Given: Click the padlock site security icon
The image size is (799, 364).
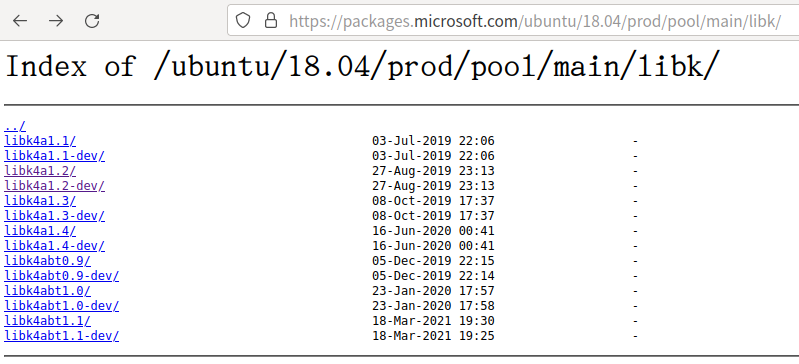Looking at the screenshot, I should [271, 20].
